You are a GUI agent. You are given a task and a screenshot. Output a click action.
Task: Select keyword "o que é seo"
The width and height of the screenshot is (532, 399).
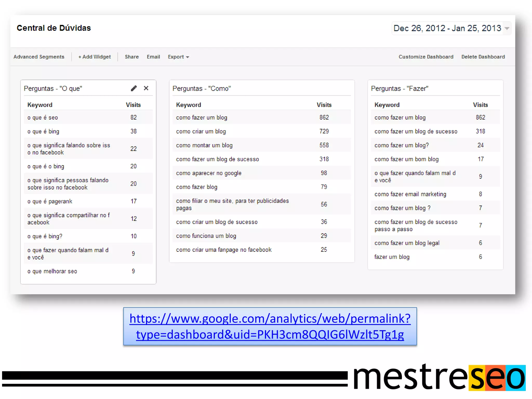[43, 117]
